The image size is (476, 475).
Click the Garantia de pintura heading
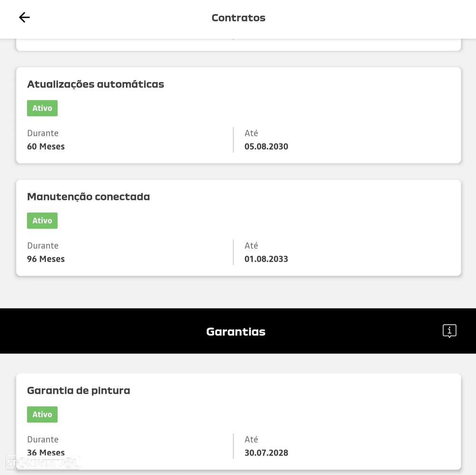[79, 391]
